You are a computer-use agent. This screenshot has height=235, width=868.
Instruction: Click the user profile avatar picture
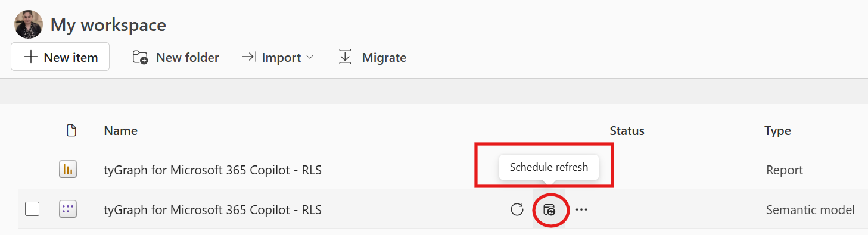pyautogui.click(x=29, y=24)
